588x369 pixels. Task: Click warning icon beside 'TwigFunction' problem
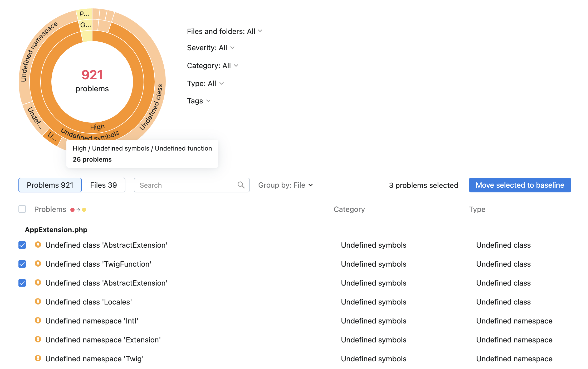tap(38, 264)
